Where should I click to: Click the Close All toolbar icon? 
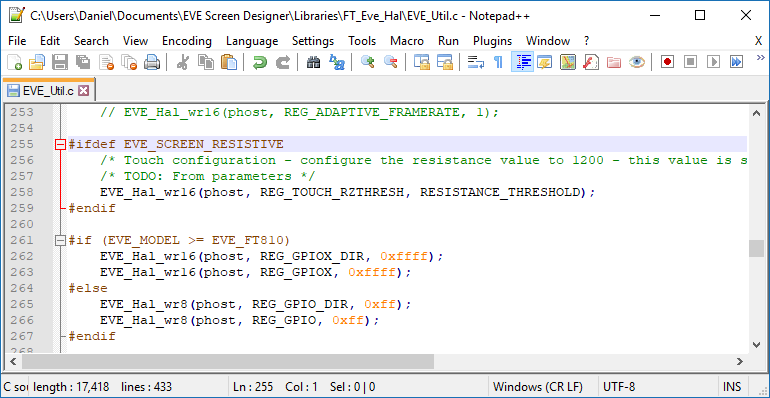point(129,62)
